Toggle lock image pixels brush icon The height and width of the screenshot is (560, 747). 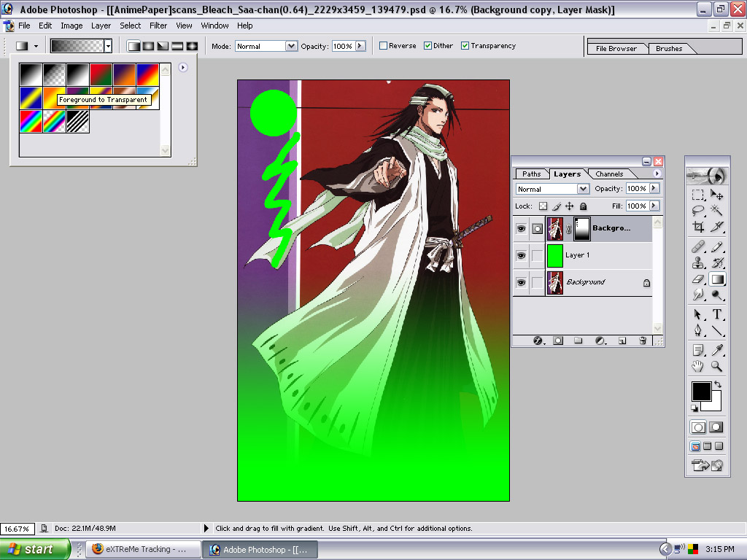[x=557, y=206]
